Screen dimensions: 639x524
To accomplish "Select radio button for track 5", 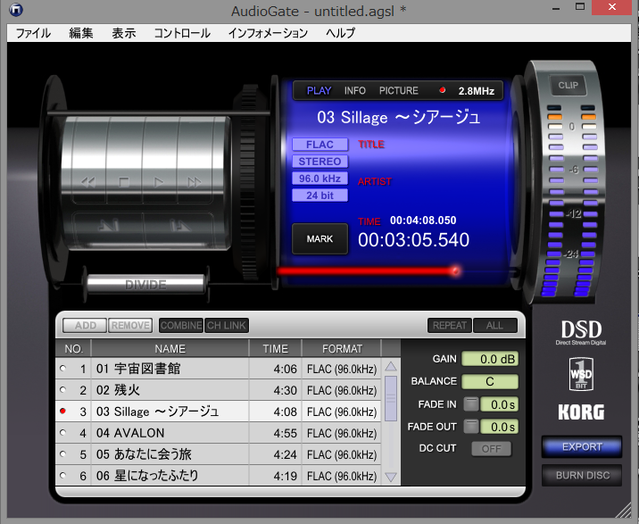I will pos(63,454).
